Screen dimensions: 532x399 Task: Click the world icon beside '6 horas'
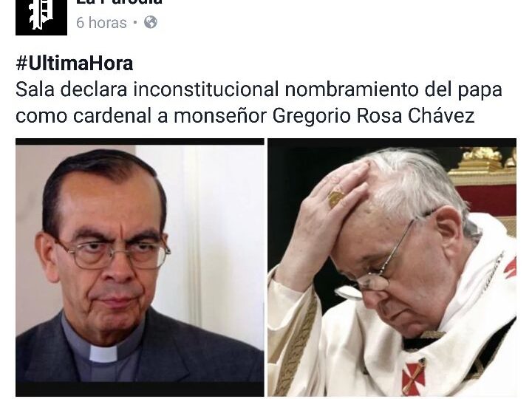[151, 22]
